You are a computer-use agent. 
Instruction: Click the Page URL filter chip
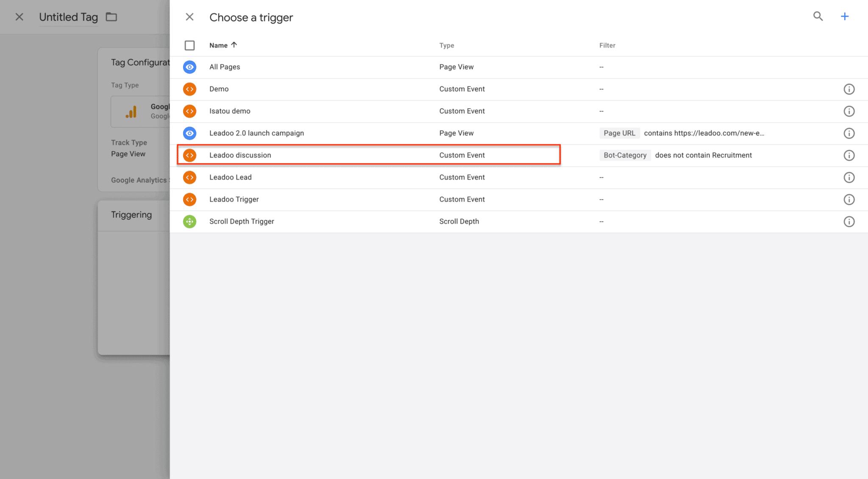pos(619,133)
